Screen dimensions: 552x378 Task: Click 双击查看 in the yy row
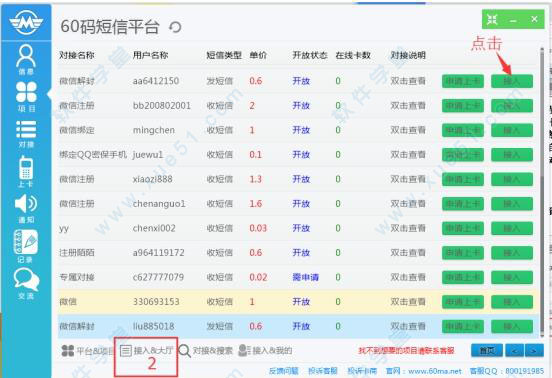pos(408,228)
